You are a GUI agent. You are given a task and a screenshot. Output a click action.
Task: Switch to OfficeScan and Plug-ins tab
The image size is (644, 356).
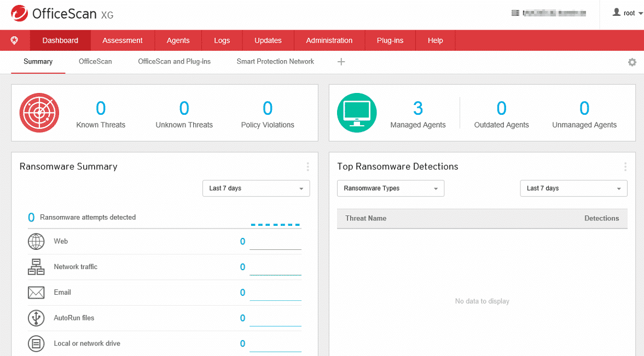click(174, 62)
